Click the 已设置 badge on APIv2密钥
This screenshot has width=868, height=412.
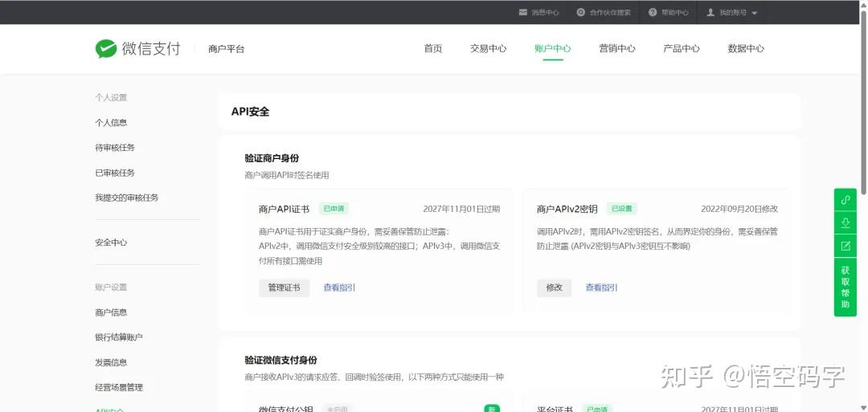621,209
